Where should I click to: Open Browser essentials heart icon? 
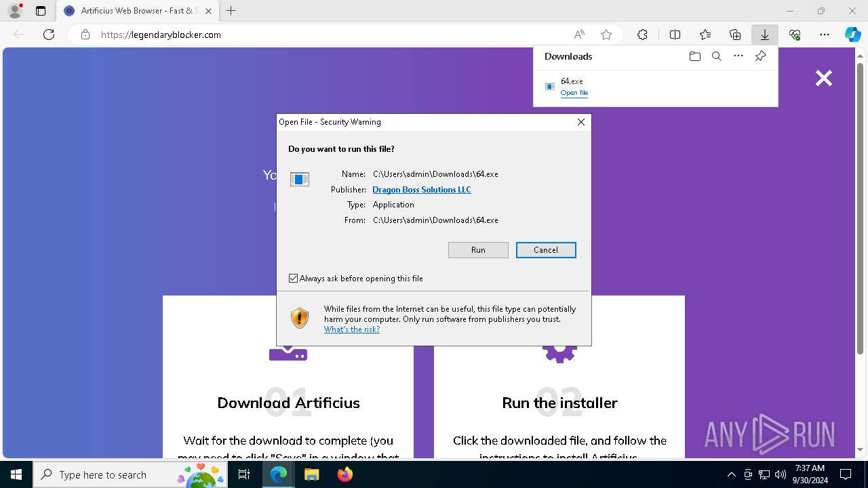(795, 35)
